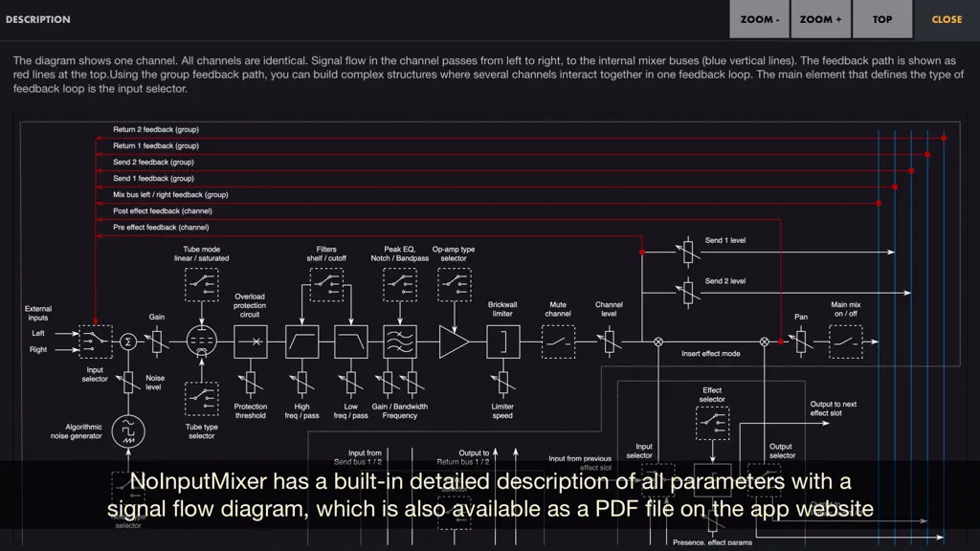Click the Main mix on/off switch
This screenshot has width=980, height=551.
[846, 342]
